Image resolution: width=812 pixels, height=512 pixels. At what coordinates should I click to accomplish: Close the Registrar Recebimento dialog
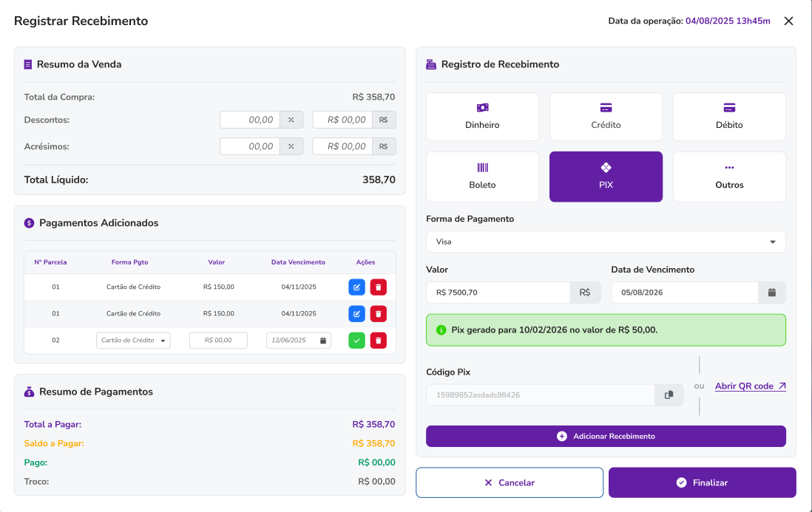click(x=788, y=21)
